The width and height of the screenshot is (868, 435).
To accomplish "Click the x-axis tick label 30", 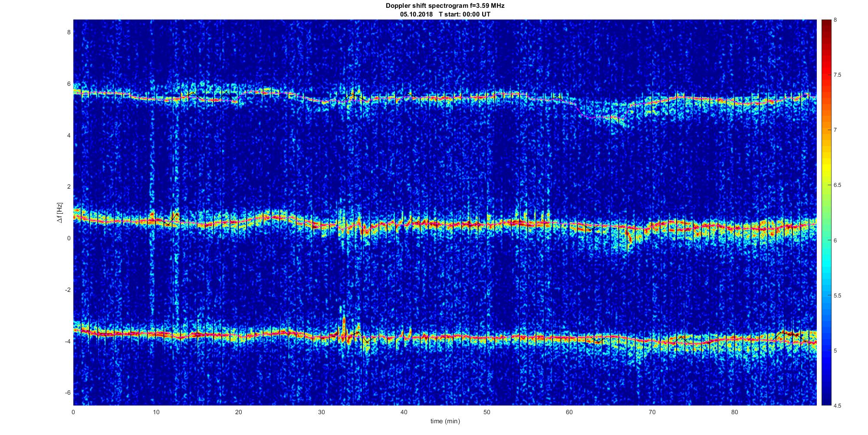I will point(321,412).
